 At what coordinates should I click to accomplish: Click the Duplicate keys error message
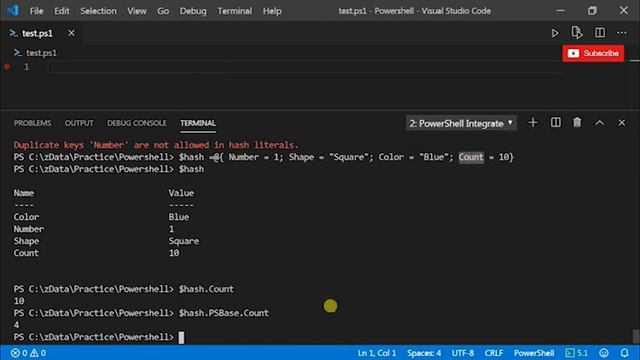point(156,145)
